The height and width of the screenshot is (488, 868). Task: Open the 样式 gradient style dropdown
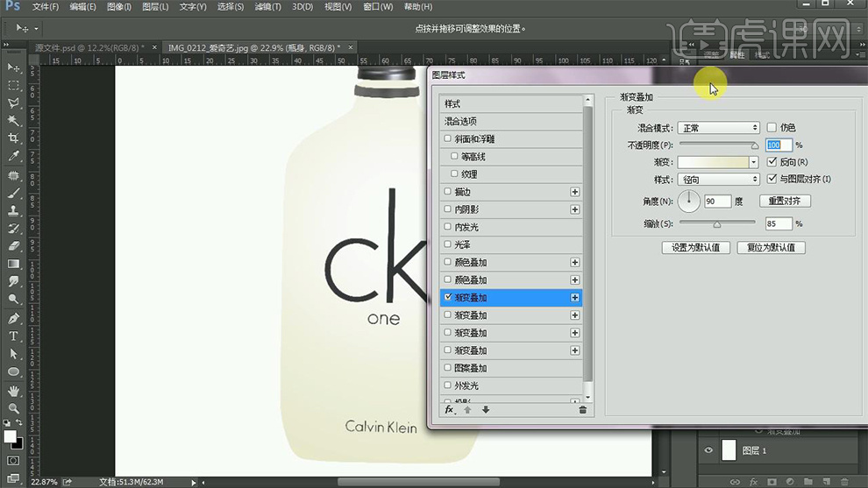[x=718, y=180]
